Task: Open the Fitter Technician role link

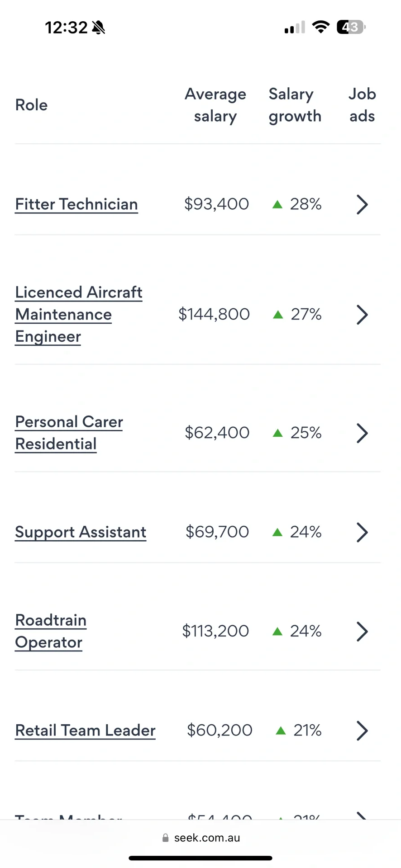Action: click(76, 204)
